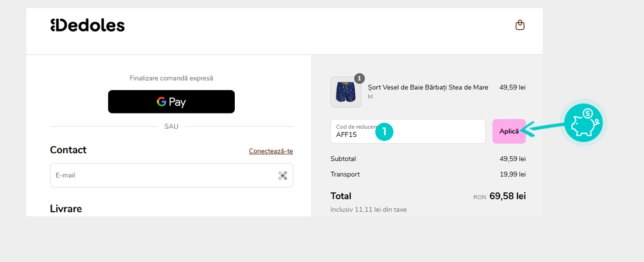Viewport: 644px width, 262px height.
Task: Open the shopping bag cart icon
Action: click(520, 25)
